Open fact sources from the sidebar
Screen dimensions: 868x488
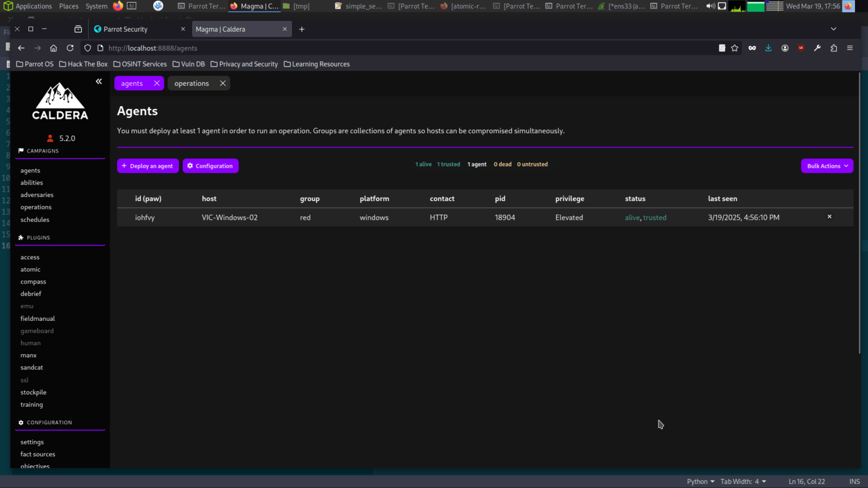(38, 454)
